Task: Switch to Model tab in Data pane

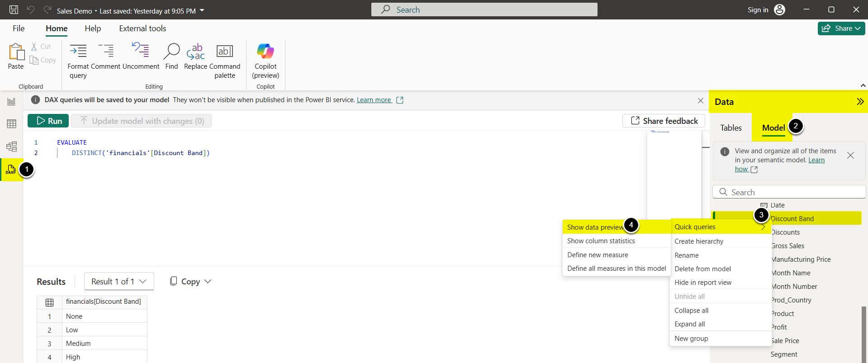Action: 773,128
